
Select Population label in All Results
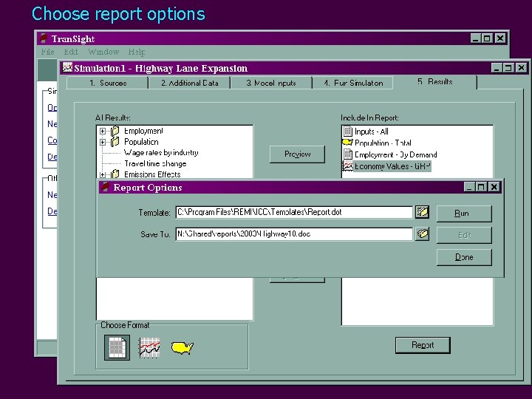pyautogui.click(x=141, y=142)
